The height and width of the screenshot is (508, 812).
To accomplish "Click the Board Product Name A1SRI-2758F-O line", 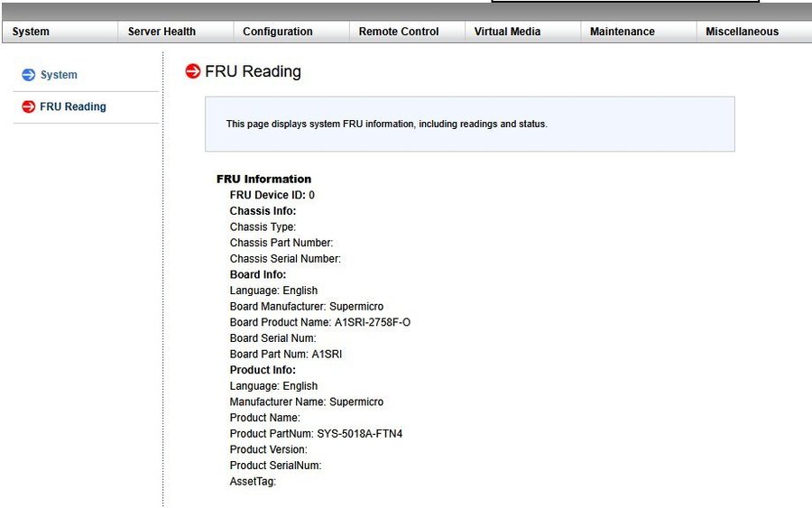I will pyautogui.click(x=320, y=322).
